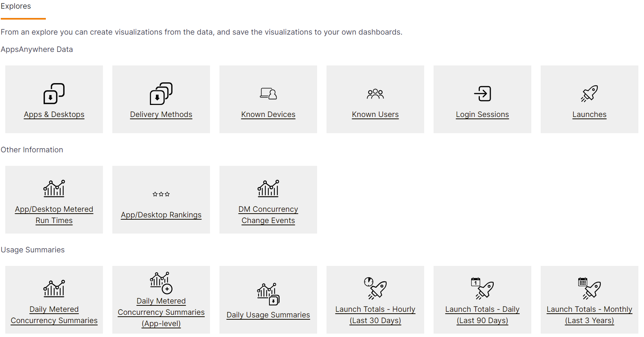The image size is (644, 337).
Task: Open Daily Metered Concurrency Summaries (App-level) link
Action: [x=161, y=312]
